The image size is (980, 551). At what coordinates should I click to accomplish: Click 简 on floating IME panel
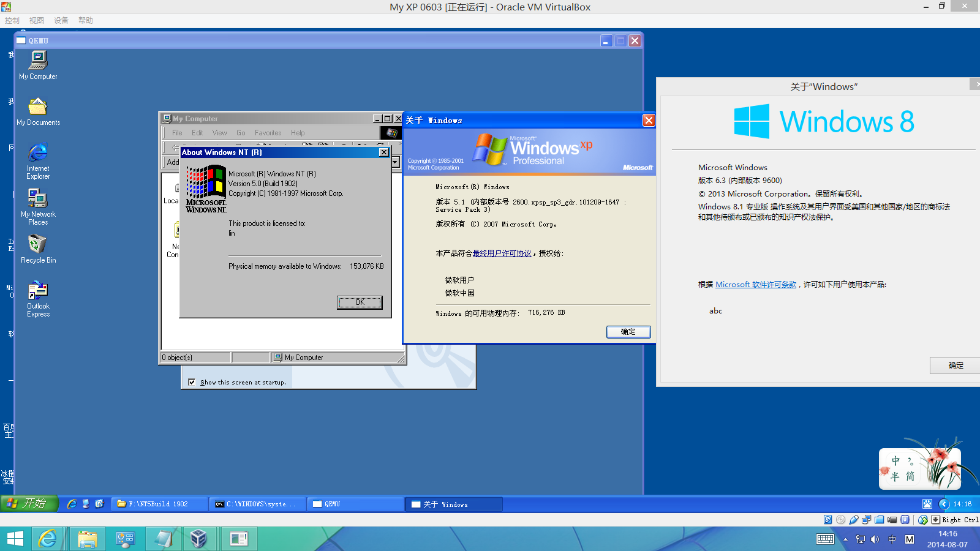(x=910, y=476)
